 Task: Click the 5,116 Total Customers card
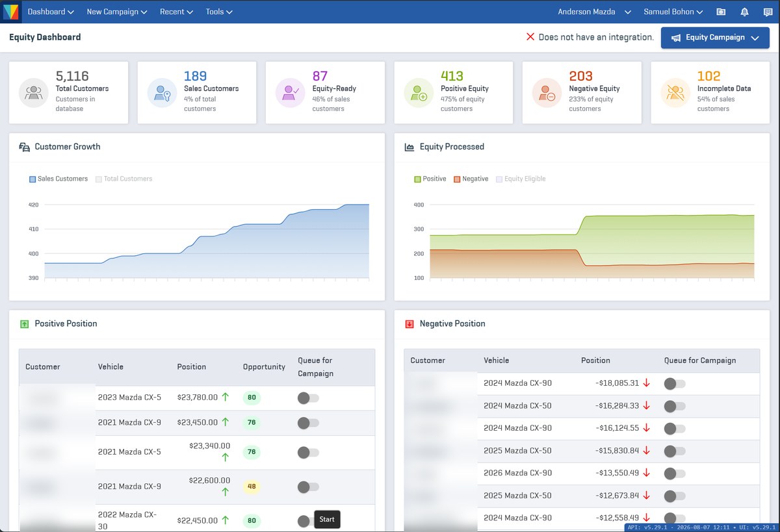coord(68,92)
